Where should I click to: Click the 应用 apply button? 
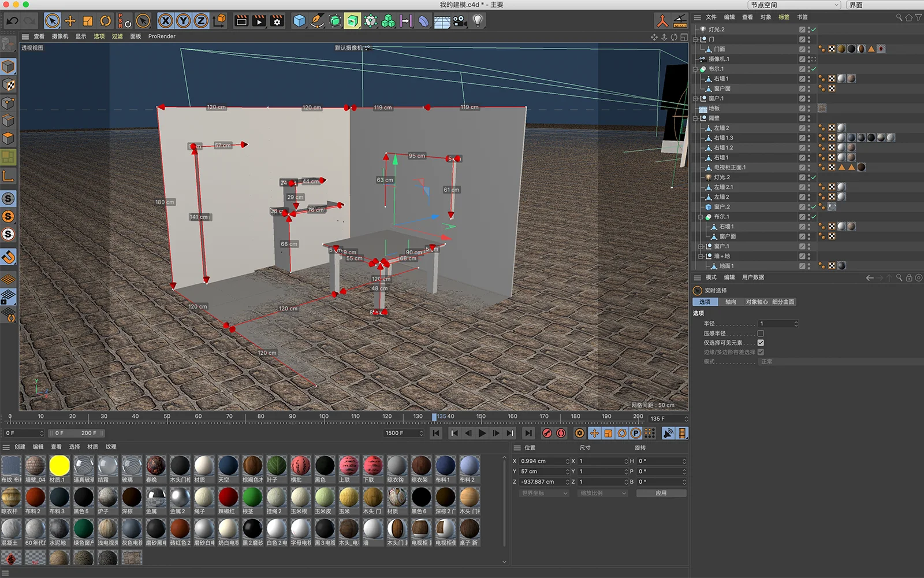[661, 493]
